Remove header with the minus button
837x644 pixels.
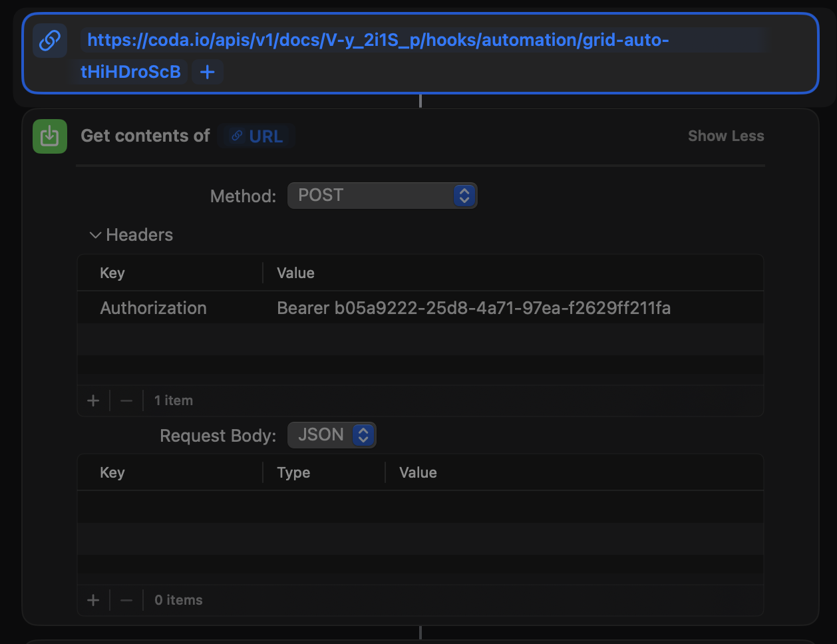[x=126, y=401]
